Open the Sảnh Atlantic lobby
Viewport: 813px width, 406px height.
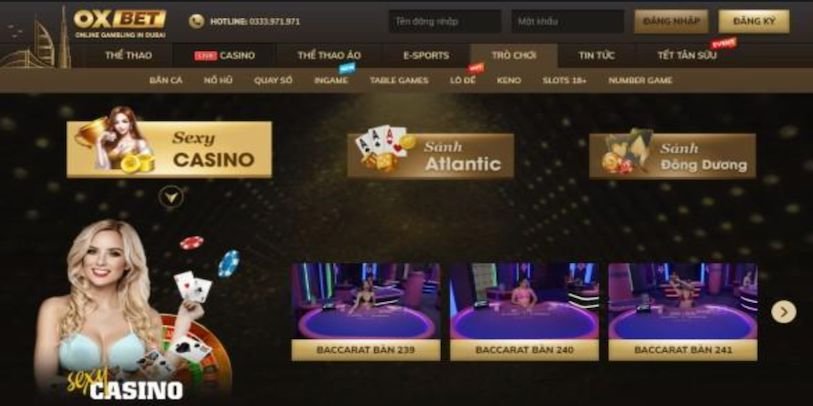[x=430, y=156]
